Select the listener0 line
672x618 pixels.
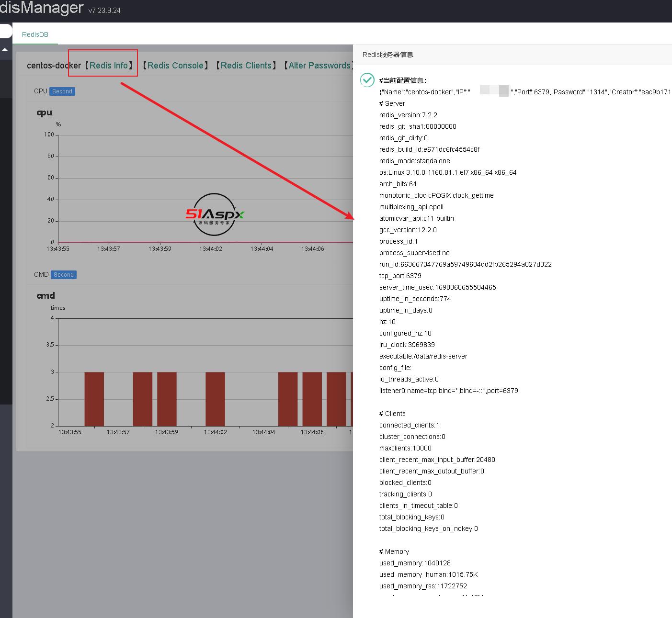(x=449, y=391)
